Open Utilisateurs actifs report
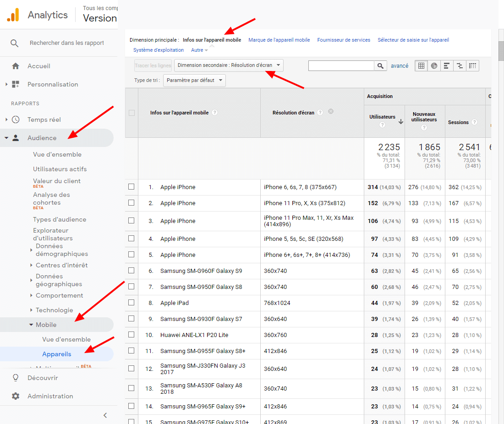Image resolution: width=504 pixels, height=424 pixels. (60, 169)
